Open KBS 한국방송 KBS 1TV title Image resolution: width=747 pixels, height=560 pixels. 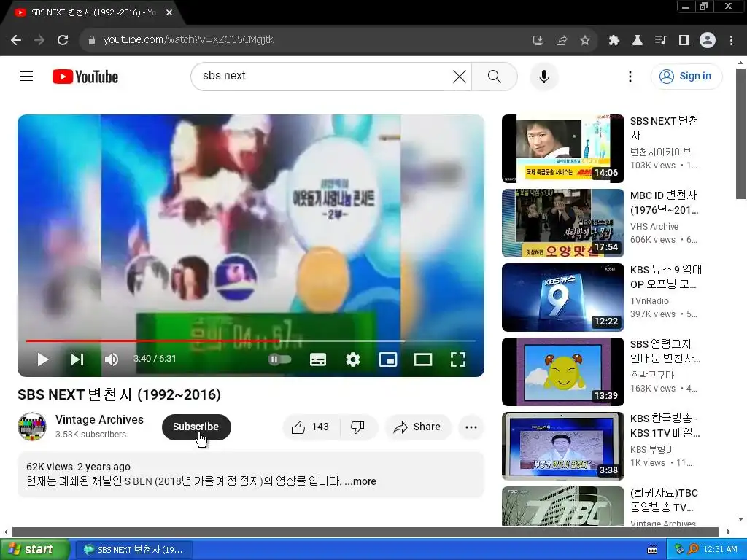665,426
